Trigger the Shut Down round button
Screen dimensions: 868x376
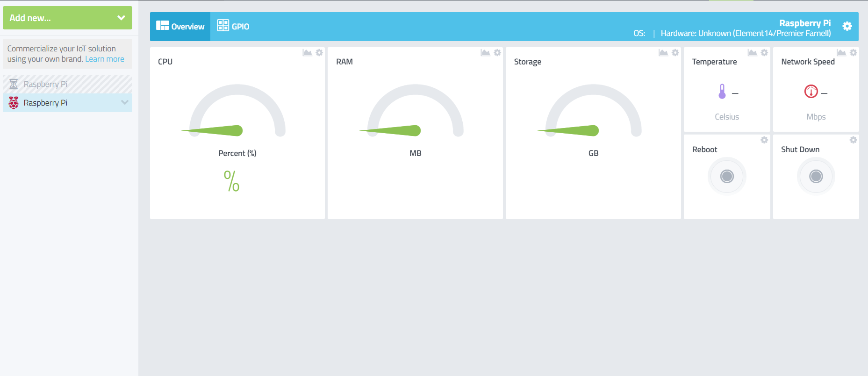pyautogui.click(x=816, y=176)
